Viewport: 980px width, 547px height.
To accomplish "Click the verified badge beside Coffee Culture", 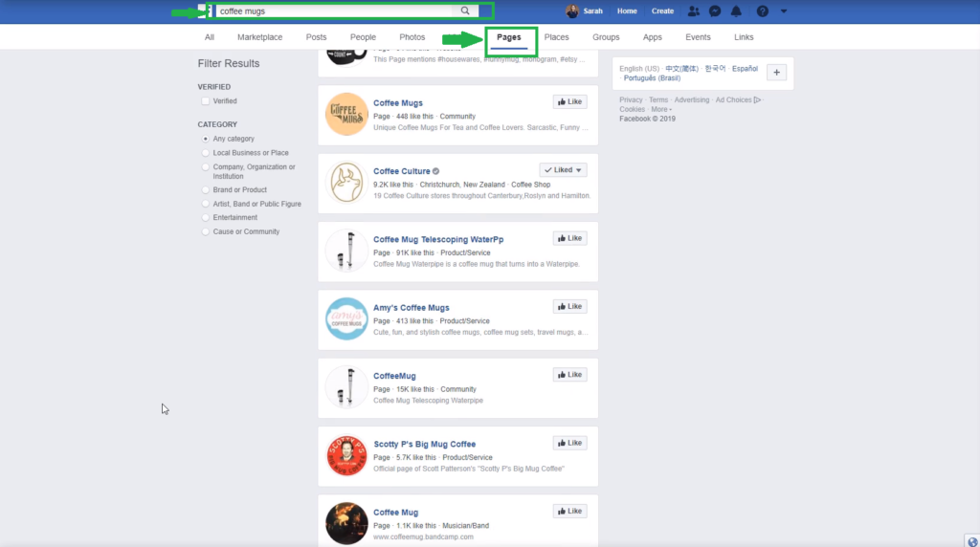I will click(436, 171).
